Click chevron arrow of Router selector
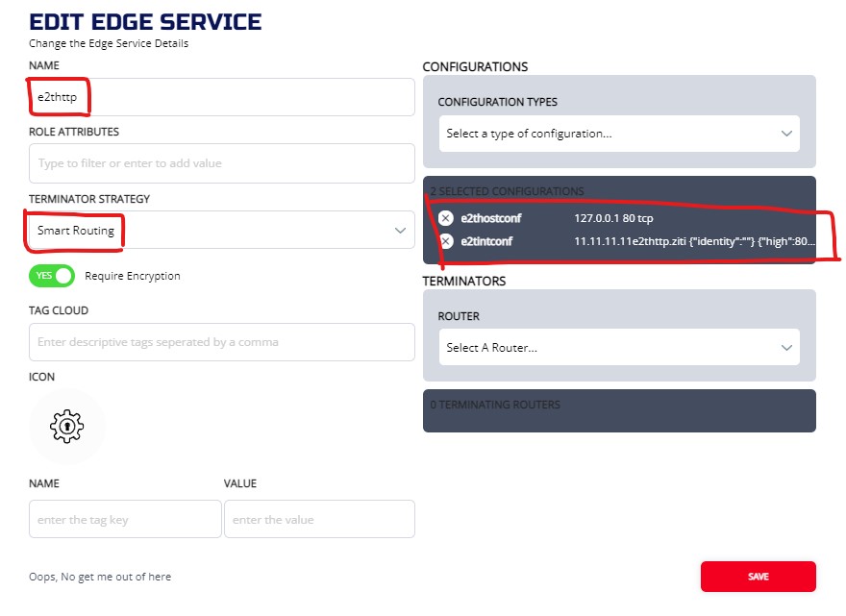The height and width of the screenshot is (616, 846). coord(786,348)
